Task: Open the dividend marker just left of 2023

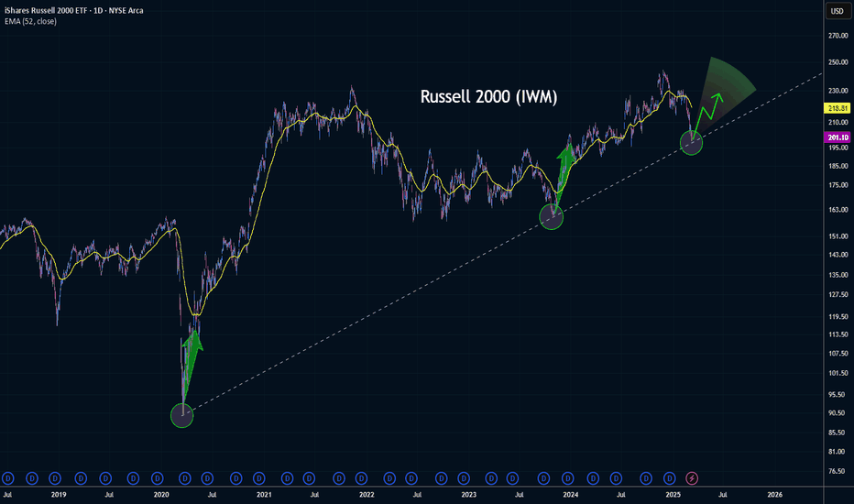Action: click(x=464, y=478)
